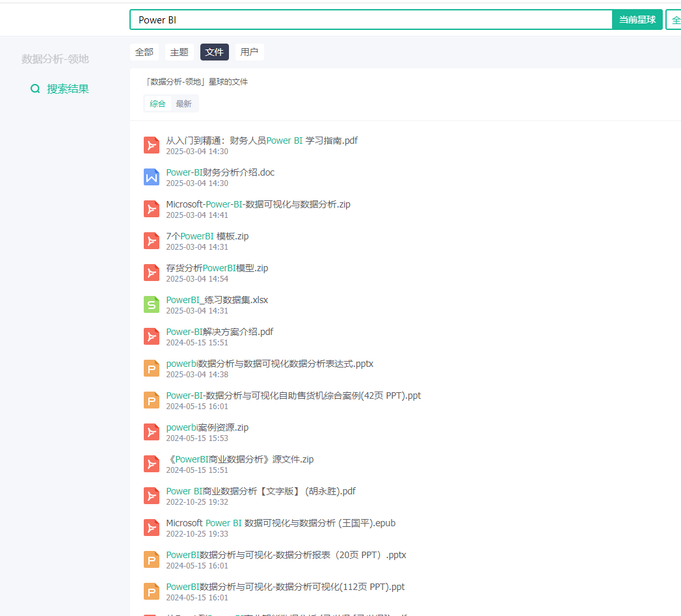The width and height of the screenshot is (681, 616).
Task: Click the 2025-03-04 14:54 timestamp
Action: [x=197, y=279]
